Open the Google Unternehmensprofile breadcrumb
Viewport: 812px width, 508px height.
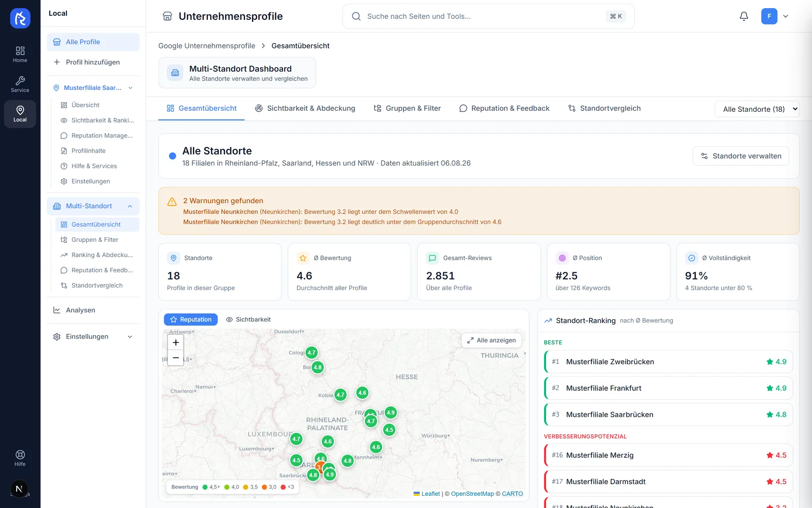pos(207,46)
